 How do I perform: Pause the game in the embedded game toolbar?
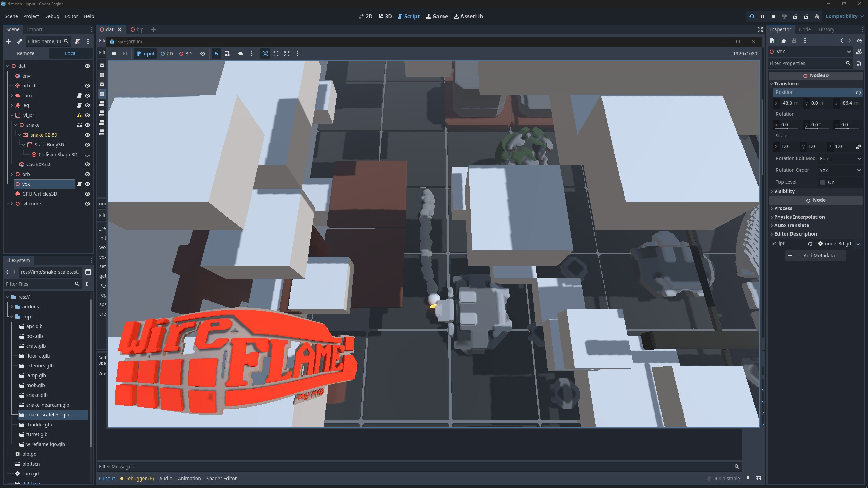pyautogui.click(x=114, y=54)
